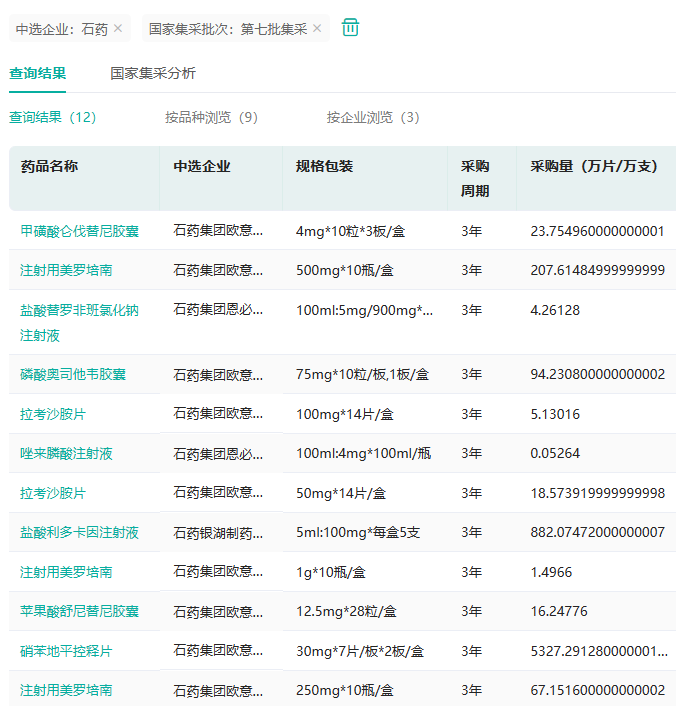The height and width of the screenshot is (706, 676).
Task: Click the trash icon to clear all filters
Action: [350, 28]
